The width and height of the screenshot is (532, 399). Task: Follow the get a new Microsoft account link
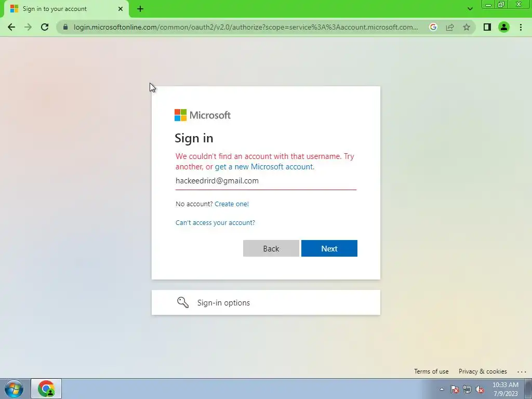click(264, 167)
